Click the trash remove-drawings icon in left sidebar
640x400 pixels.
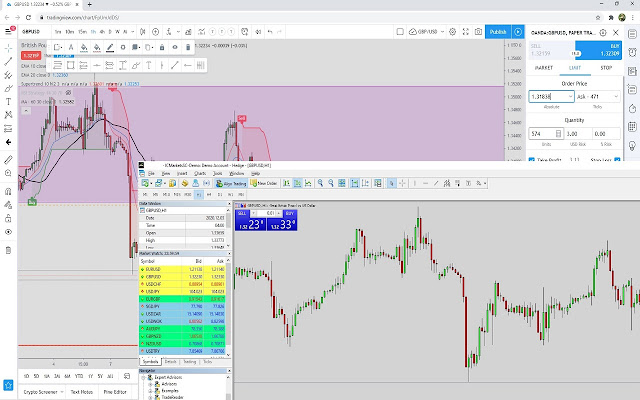click(8, 250)
